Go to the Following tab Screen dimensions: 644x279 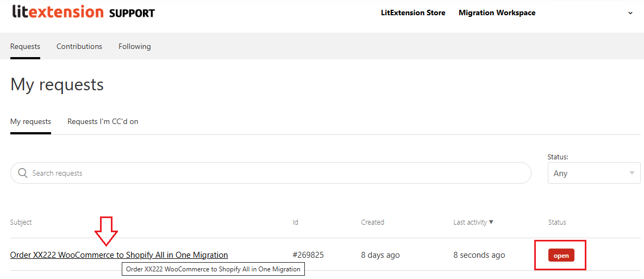(135, 46)
